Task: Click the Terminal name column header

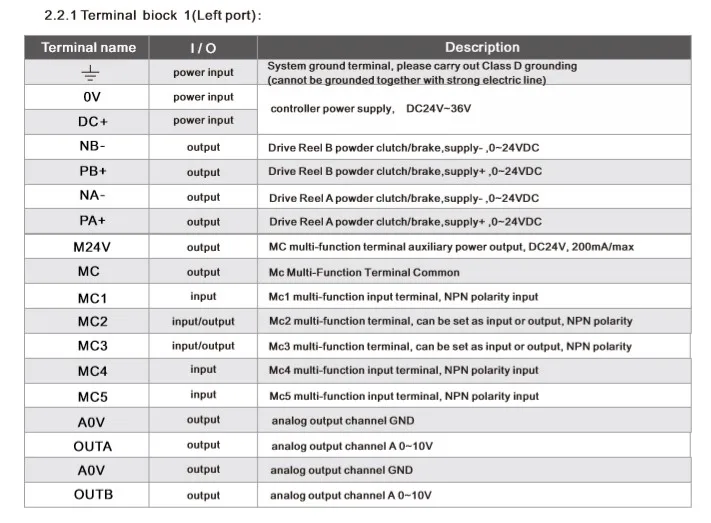Action: pyautogui.click(x=88, y=47)
